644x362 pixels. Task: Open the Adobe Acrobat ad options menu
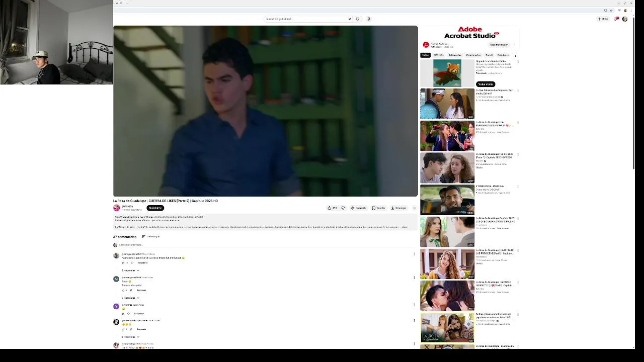point(515,45)
